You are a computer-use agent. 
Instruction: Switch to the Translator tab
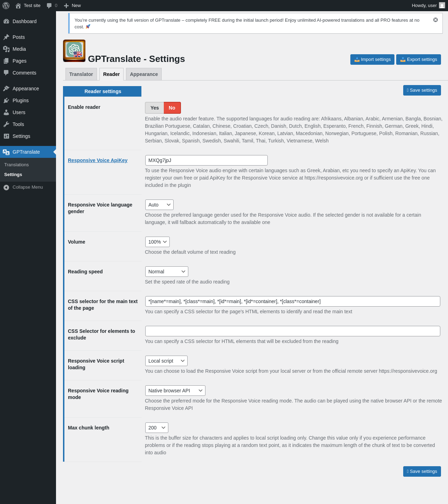(81, 74)
